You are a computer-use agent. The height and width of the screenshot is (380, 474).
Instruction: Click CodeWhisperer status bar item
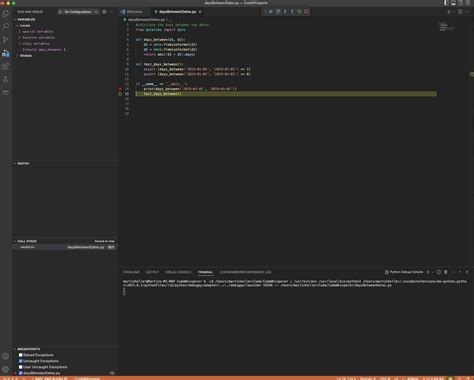[87, 378]
